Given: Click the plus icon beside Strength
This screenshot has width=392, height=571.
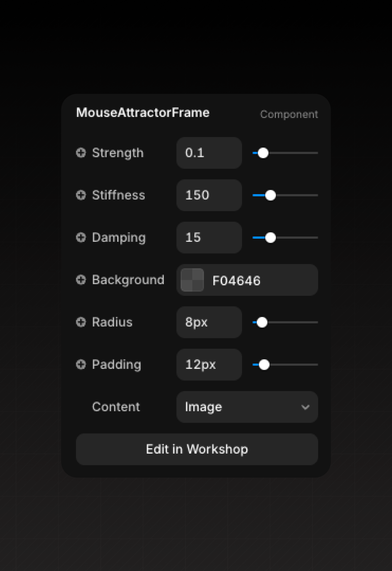Looking at the screenshot, I should (x=81, y=153).
